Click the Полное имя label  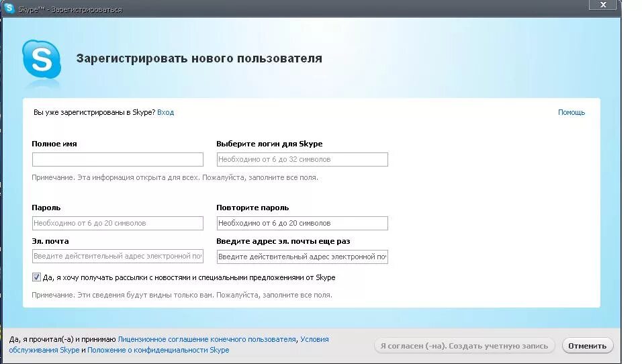pos(54,144)
